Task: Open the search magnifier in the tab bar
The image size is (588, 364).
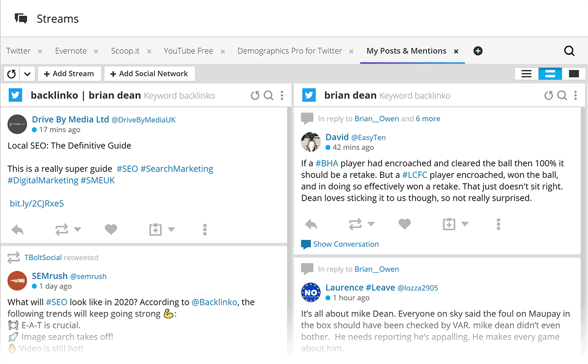Action: click(569, 51)
